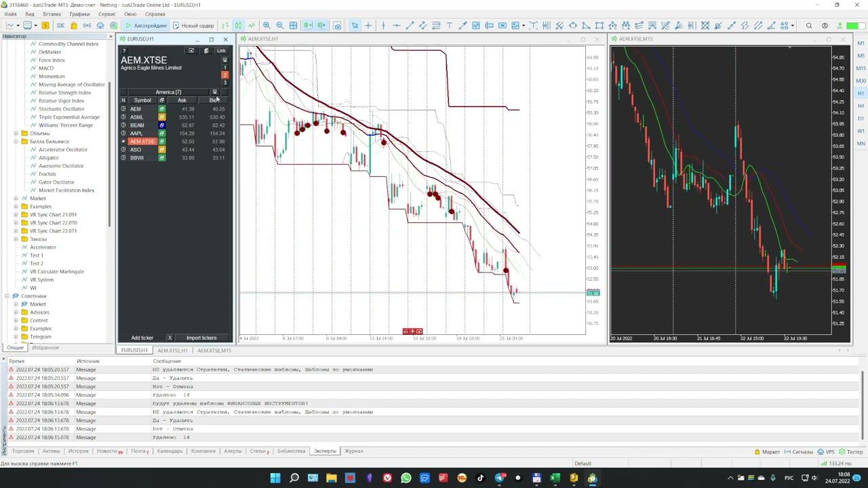
Task: Collapse the Билла Вильямса folder
Action: click(x=16, y=142)
